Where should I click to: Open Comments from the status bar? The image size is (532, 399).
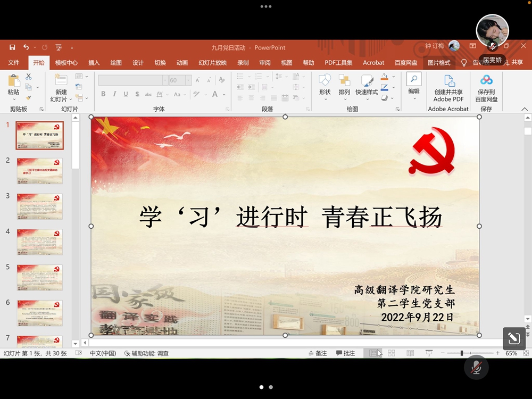(x=345, y=353)
